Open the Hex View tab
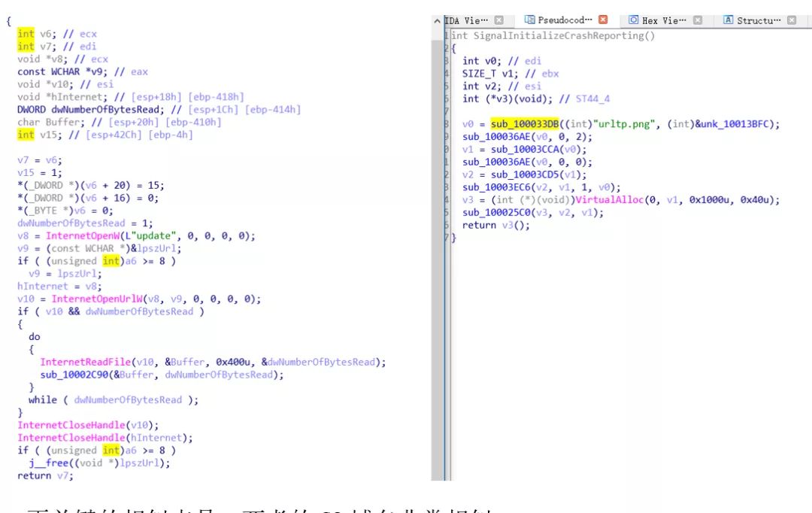Image resolution: width=812 pixels, height=513 pixels. tap(664, 21)
